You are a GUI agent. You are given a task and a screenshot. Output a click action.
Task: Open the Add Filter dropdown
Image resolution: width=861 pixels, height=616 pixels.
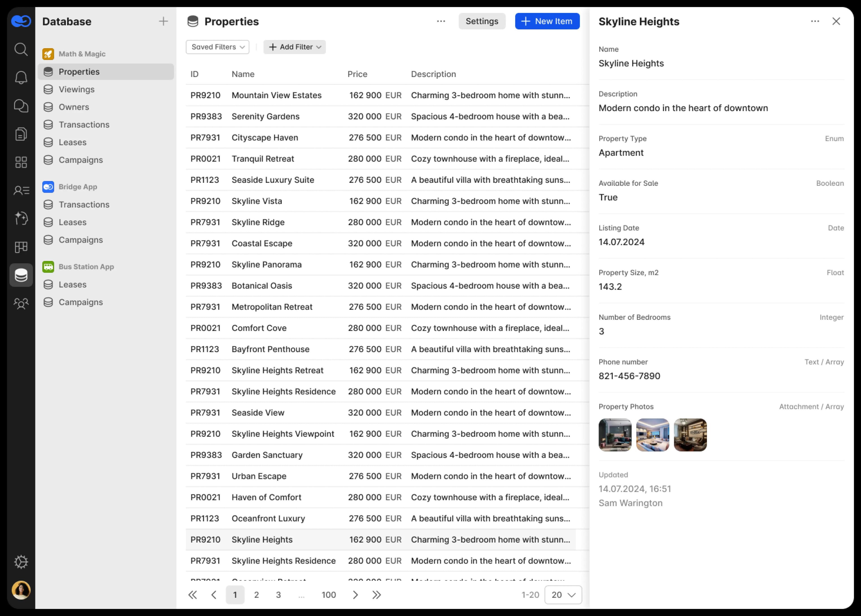294,47
